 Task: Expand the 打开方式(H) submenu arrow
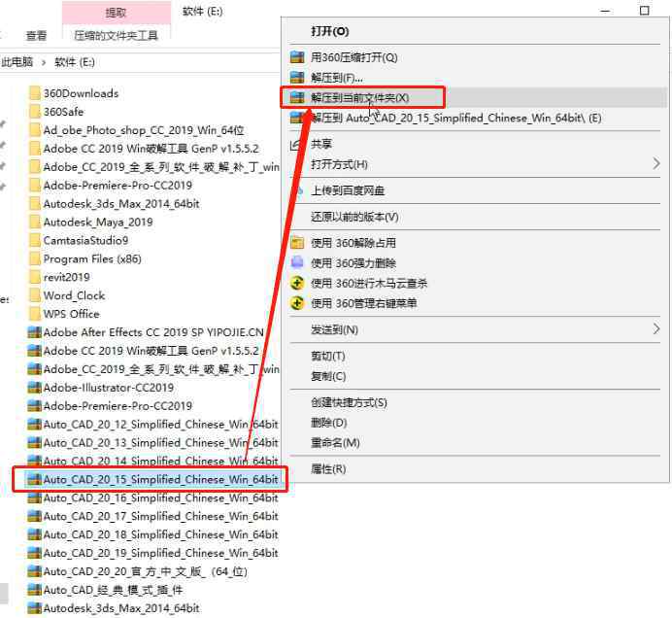click(x=656, y=164)
